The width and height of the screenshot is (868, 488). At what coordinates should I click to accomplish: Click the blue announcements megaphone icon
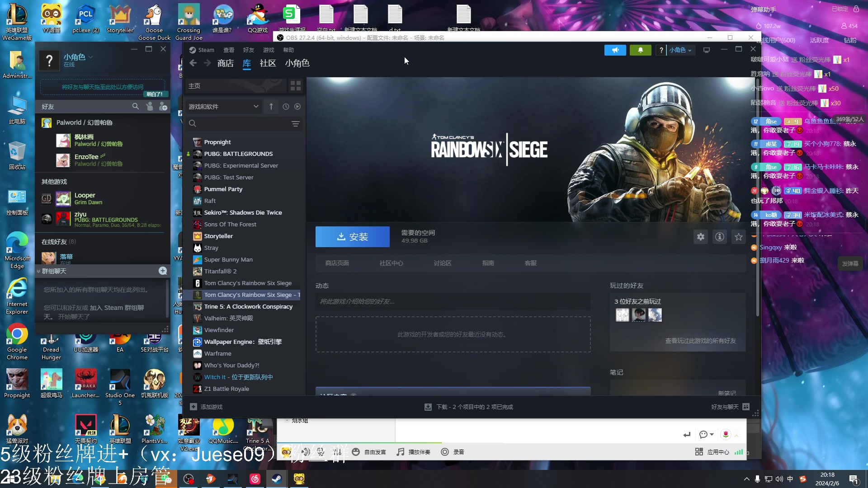615,50
